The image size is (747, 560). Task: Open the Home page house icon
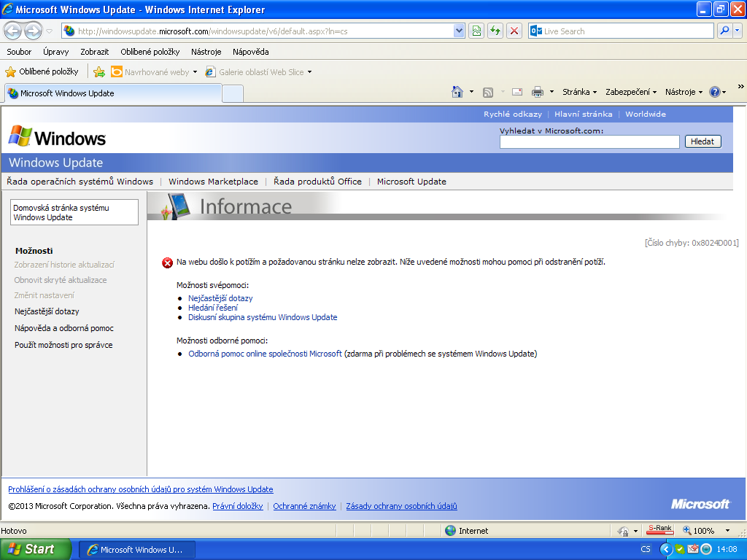pos(457,92)
